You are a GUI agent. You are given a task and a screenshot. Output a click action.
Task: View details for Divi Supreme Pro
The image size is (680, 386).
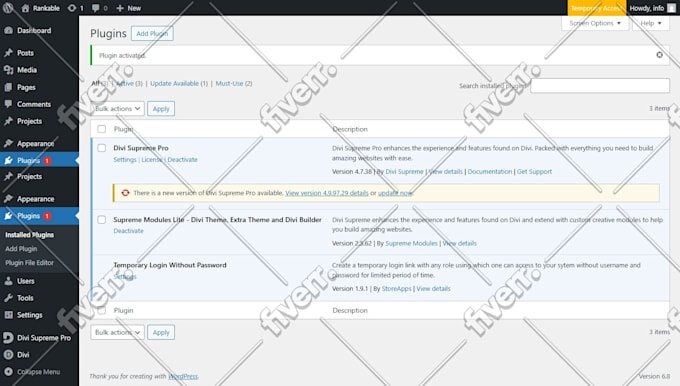445,171
